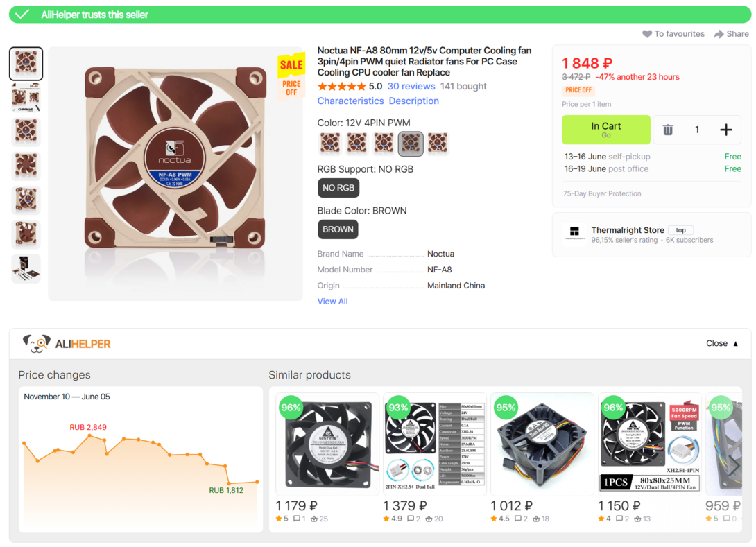Screen dimensions: 756x547
Task: Expand specs with View All
Action: [x=332, y=302]
